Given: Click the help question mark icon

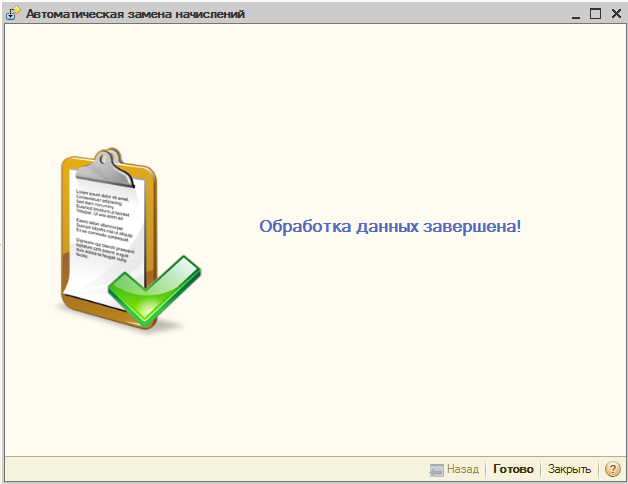Looking at the screenshot, I should (613, 469).
